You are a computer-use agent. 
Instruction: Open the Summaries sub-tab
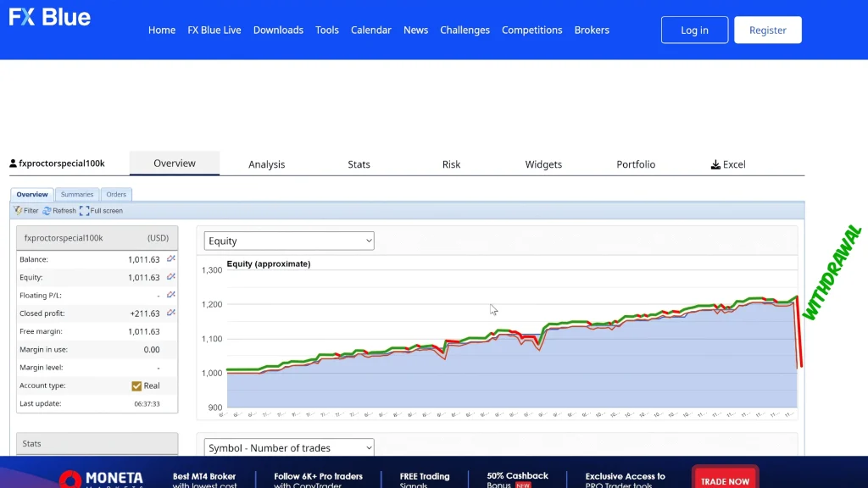(76, 194)
